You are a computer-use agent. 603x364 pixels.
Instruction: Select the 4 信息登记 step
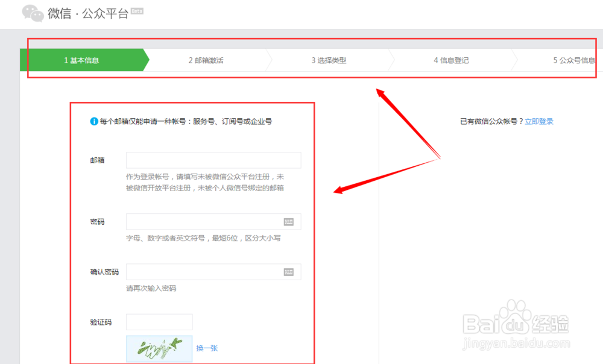(452, 60)
